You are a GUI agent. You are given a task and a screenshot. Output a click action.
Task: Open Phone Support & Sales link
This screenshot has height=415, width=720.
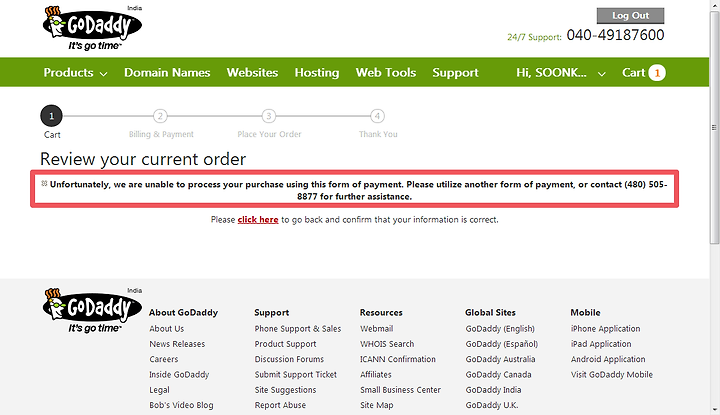298,329
